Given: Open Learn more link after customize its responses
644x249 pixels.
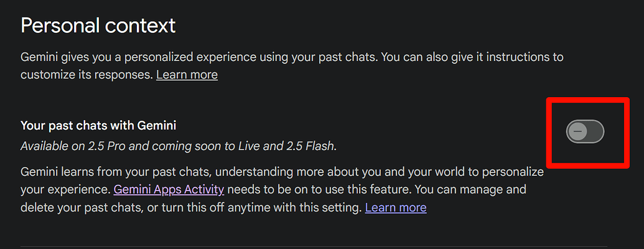Looking at the screenshot, I should pos(187,75).
